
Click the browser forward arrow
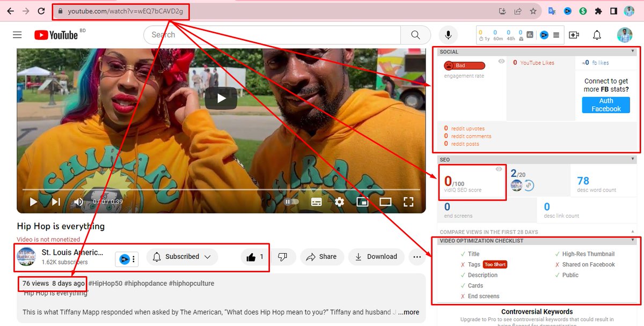click(x=26, y=11)
